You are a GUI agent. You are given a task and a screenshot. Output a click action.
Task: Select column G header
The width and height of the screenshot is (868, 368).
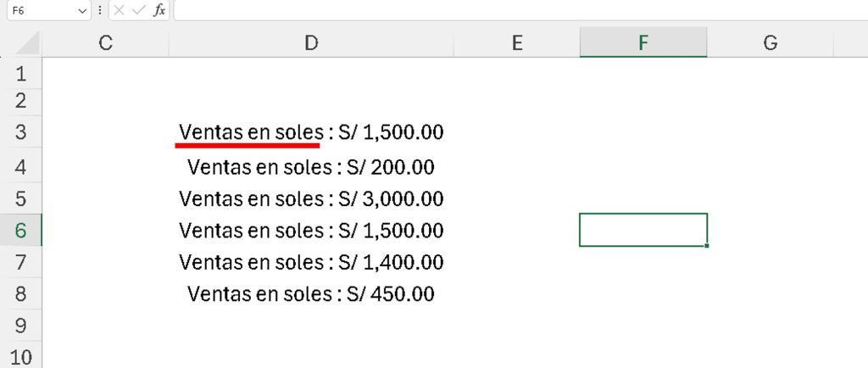(x=770, y=42)
